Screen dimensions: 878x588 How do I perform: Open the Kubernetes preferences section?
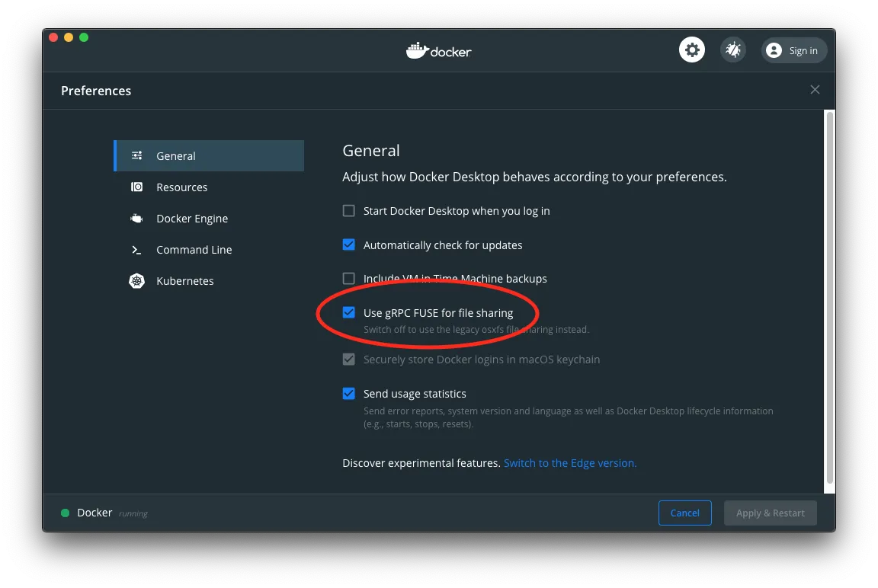[209, 281]
